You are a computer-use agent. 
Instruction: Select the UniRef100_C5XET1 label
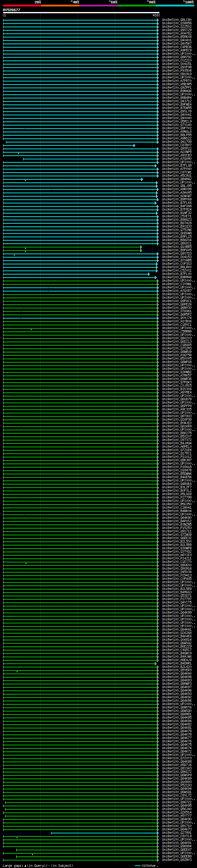(176, 216)
